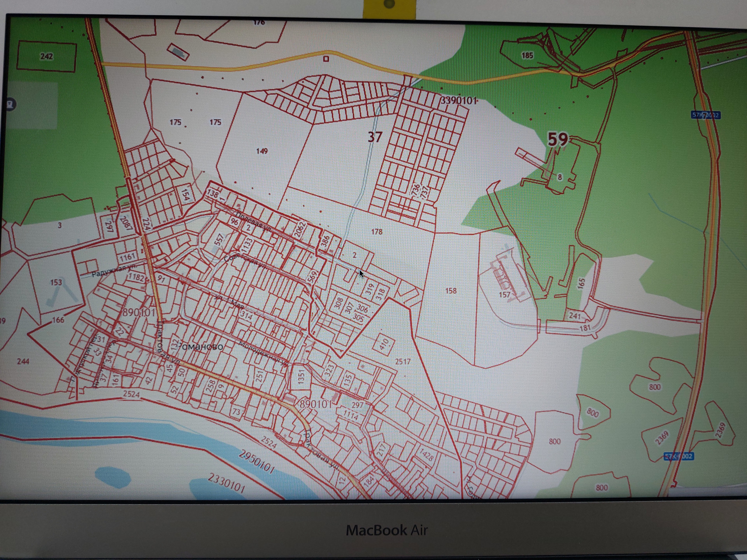Select the parcel labeled 158
Screen dimensions: 747x560
click(x=451, y=291)
